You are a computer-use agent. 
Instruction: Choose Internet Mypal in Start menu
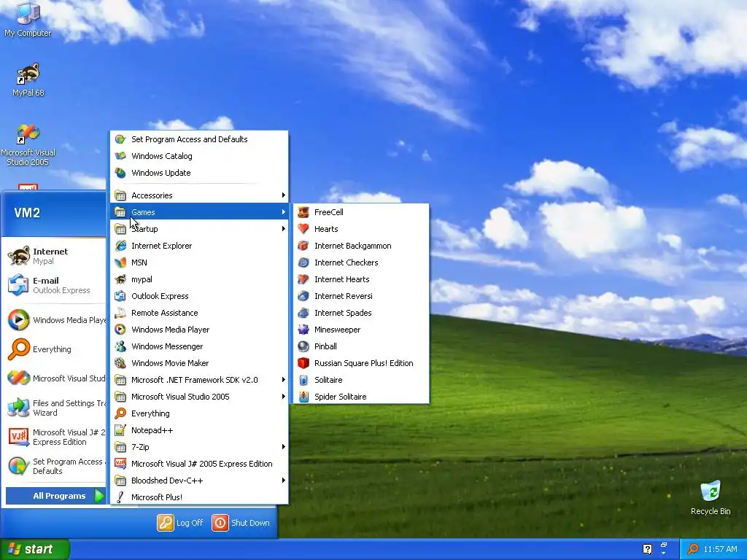(55, 256)
